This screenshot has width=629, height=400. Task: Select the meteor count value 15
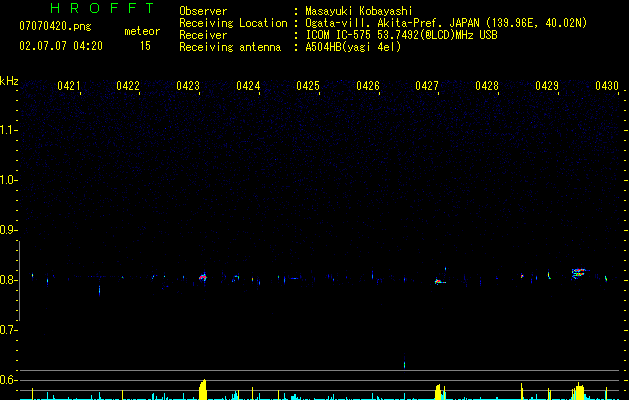coord(145,46)
